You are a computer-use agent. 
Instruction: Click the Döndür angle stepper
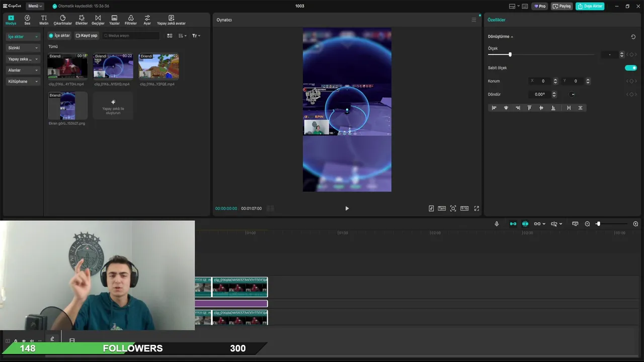coord(554,94)
